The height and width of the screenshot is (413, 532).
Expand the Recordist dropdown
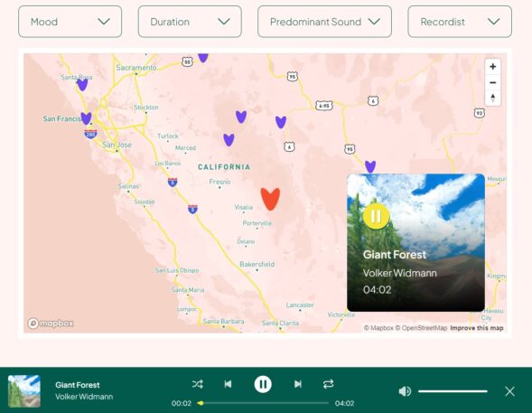tap(460, 22)
